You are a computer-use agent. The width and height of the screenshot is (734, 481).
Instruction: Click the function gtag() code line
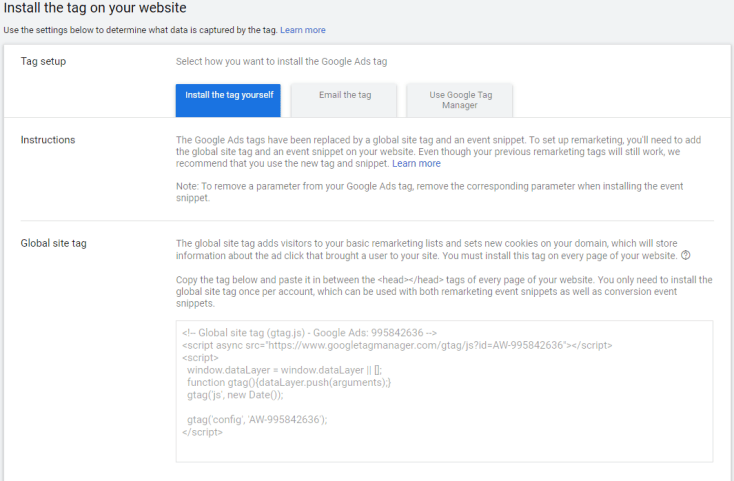pos(289,382)
